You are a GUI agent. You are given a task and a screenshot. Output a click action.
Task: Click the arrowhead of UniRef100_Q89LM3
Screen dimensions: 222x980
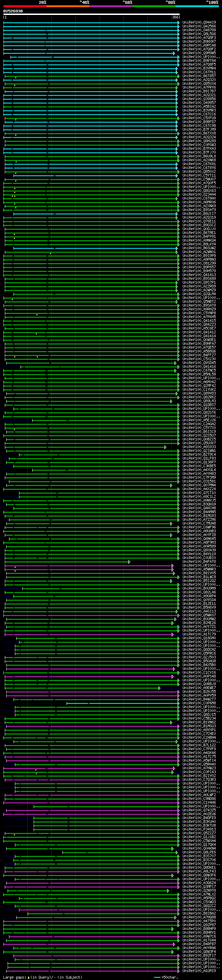coord(171,401)
